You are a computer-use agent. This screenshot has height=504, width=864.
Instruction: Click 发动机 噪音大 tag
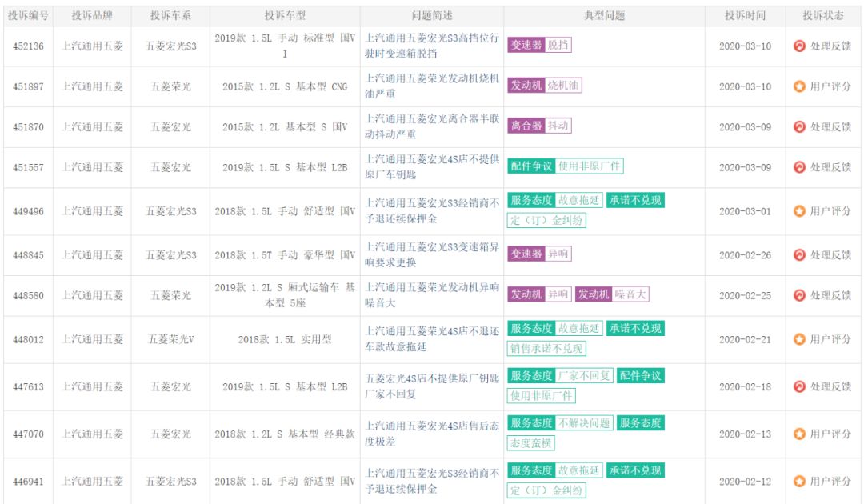pos(612,294)
